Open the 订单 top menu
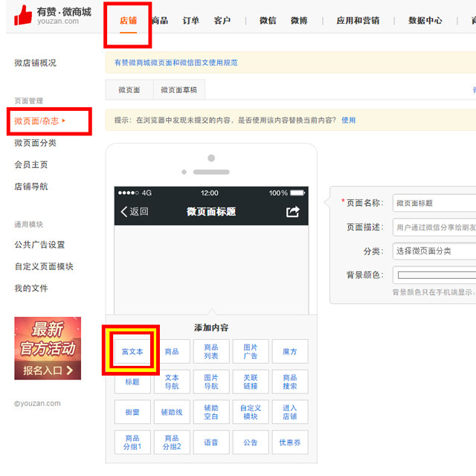The height and width of the screenshot is (476, 476). click(191, 21)
